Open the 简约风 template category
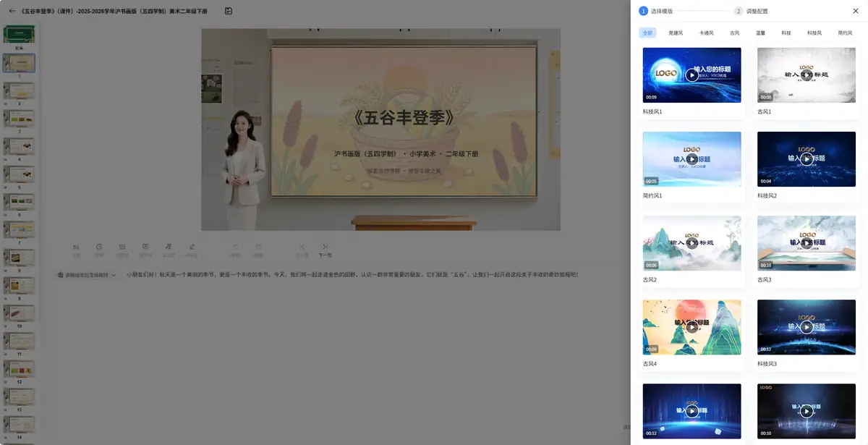Viewport: 868px width, 445px height. (x=845, y=33)
